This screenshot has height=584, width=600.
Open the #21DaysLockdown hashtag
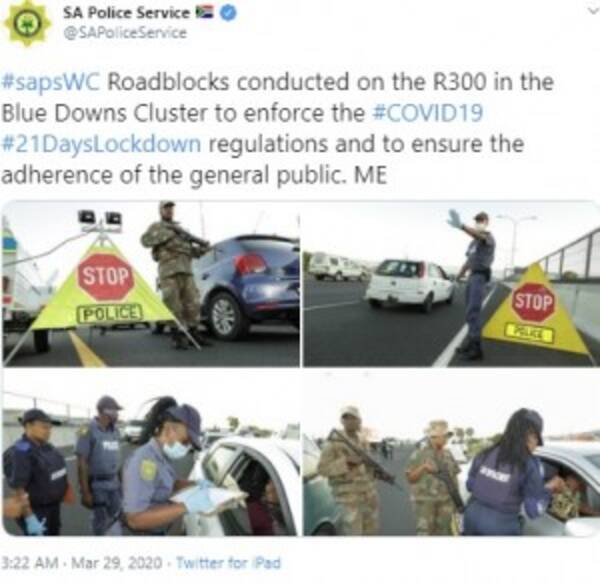(x=101, y=144)
